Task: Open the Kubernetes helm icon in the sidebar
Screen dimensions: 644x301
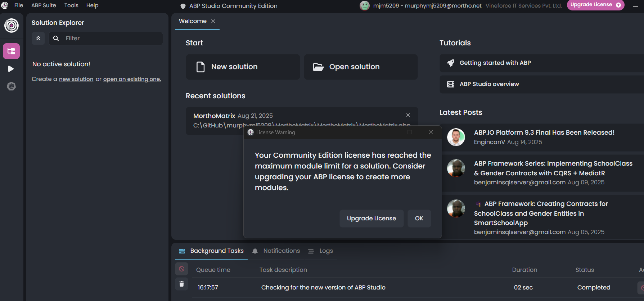Action: coord(11,86)
